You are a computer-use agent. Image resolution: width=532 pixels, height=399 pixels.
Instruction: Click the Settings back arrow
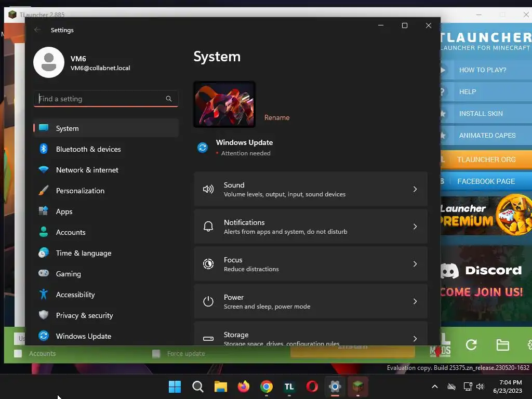pyautogui.click(x=37, y=30)
